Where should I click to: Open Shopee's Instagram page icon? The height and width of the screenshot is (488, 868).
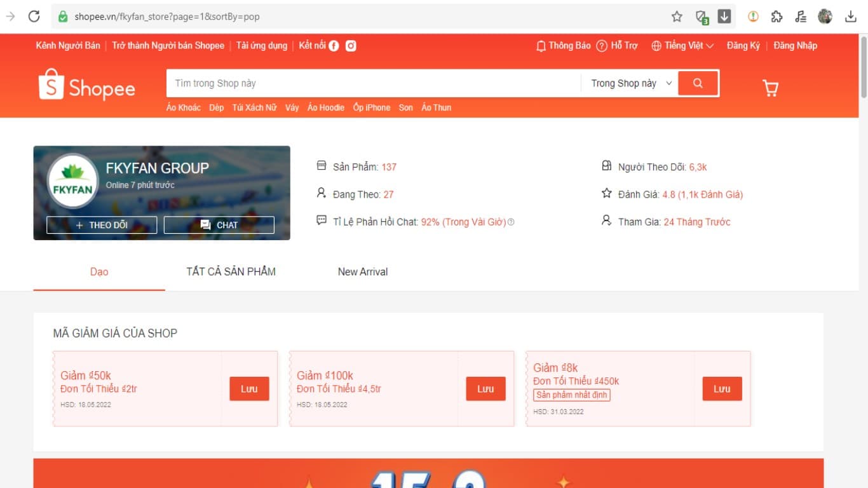click(x=351, y=46)
